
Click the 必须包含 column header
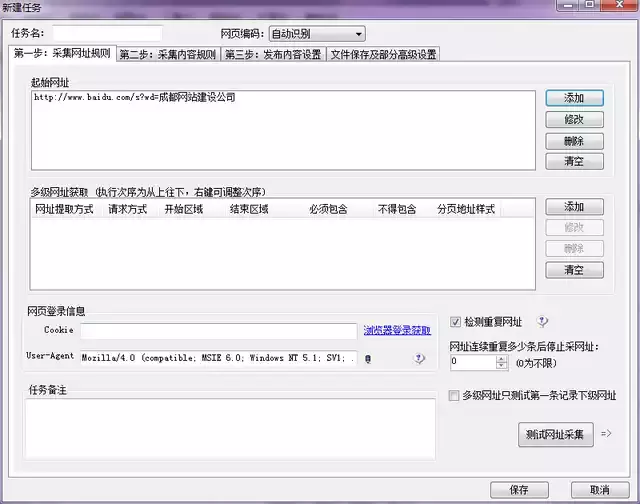328,209
